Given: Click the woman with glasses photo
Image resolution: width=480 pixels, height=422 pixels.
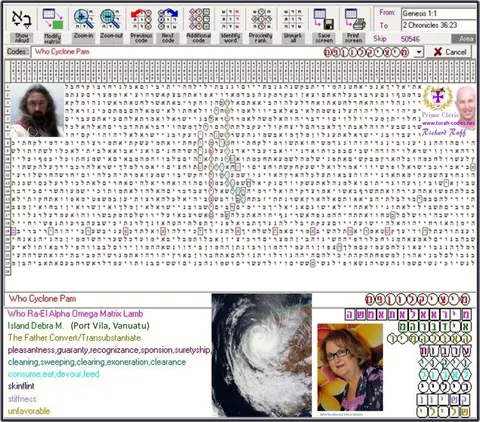Looking at the screenshot, I should pos(350,367).
